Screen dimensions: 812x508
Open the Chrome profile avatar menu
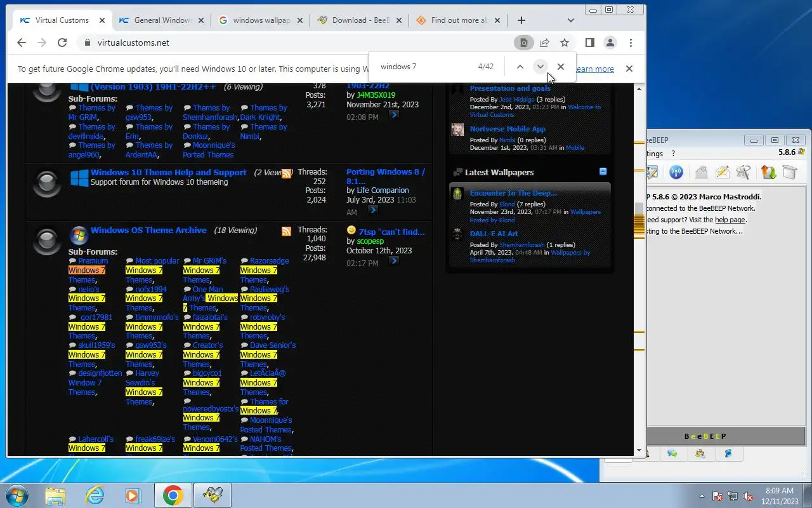[610, 43]
